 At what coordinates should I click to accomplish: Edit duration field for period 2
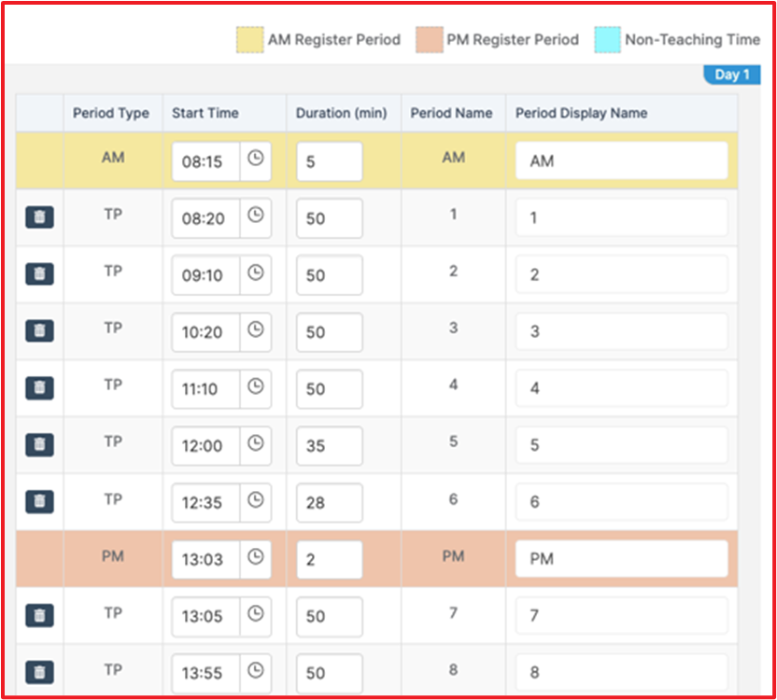330,275
